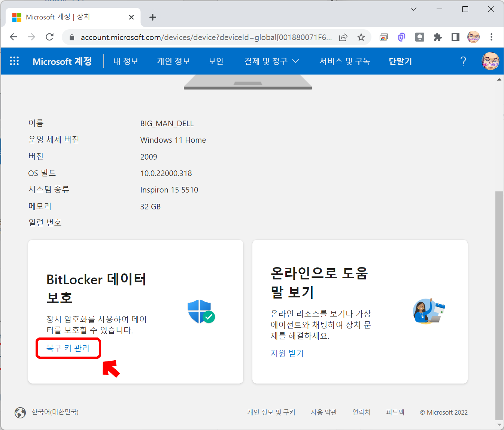
Task: Open 연락처 footer link
Action: point(361,412)
